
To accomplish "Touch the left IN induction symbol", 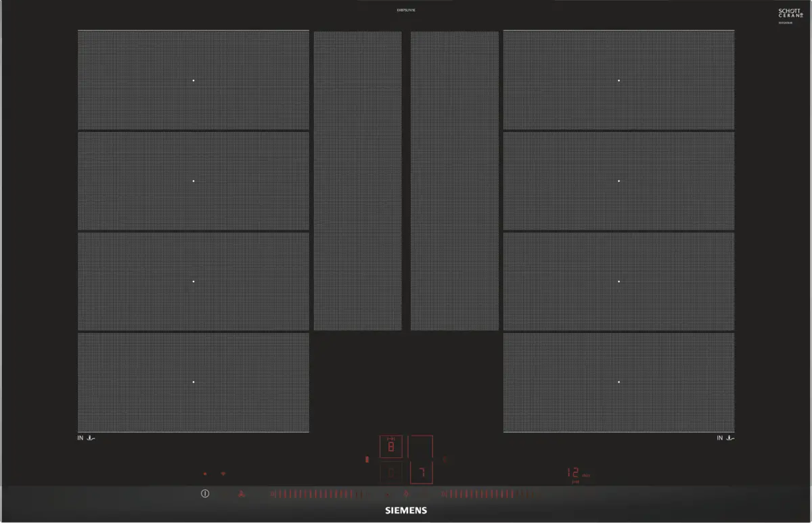I will tap(87, 438).
